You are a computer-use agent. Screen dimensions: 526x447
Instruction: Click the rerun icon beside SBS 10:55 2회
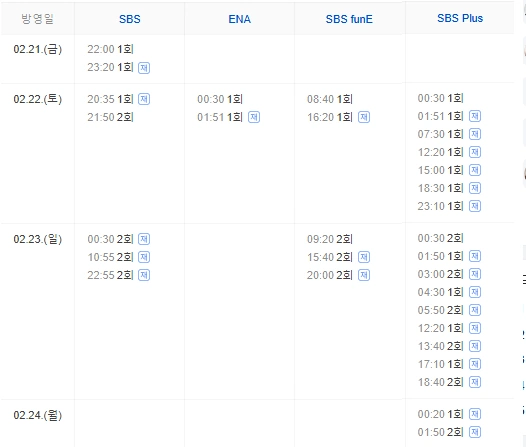(144, 258)
